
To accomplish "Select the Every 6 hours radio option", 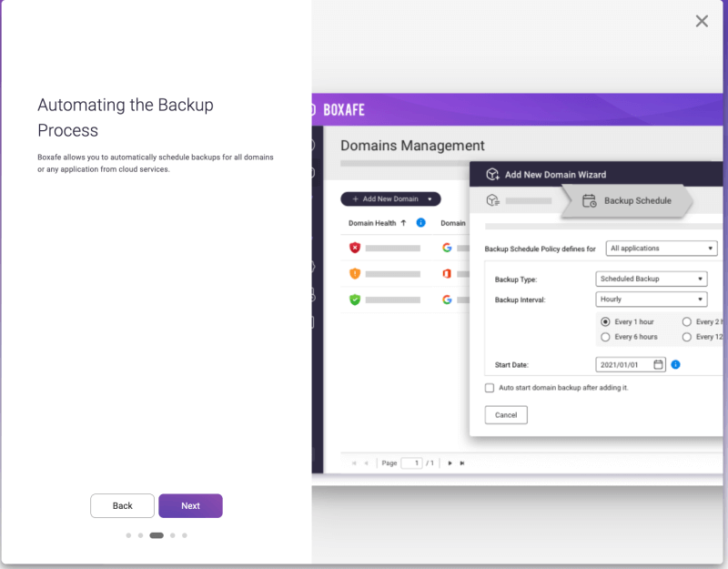I will (x=605, y=337).
